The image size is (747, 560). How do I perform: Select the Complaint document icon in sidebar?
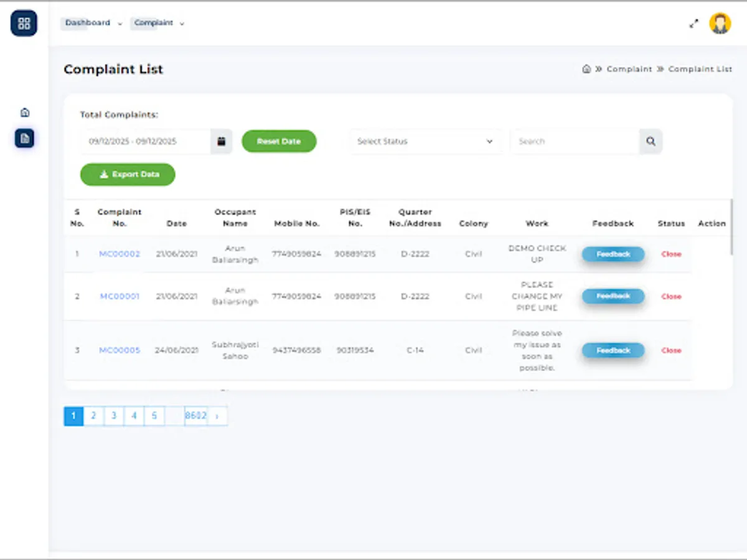[x=24, y=138]
